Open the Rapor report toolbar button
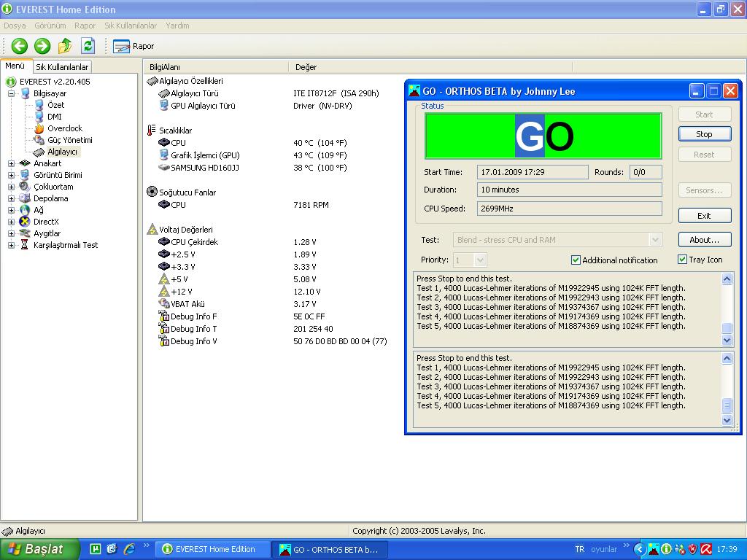Viewport: 747px width, 560px height. tap(133, 46)
